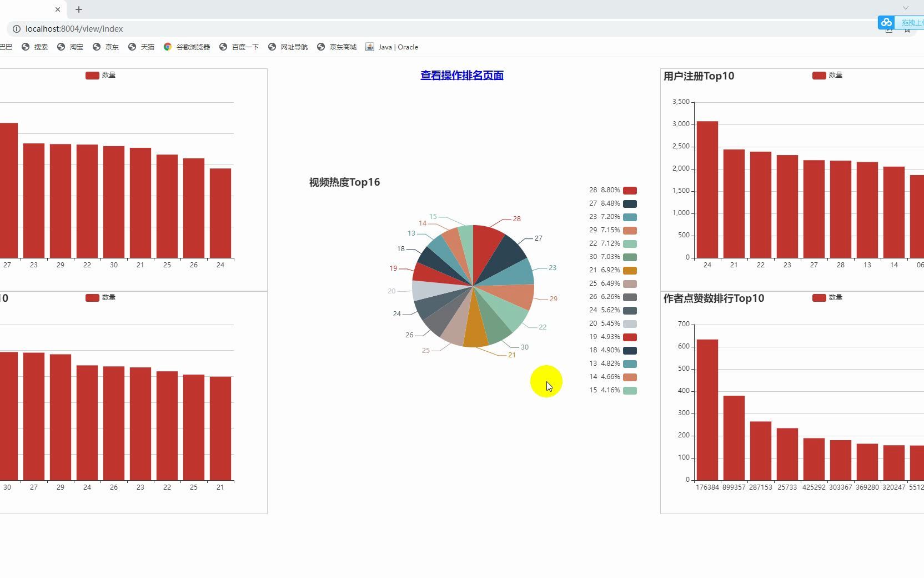Toggle pie legend entry 22 7.12%
Viewport: 924px width, 578px height.
point(613,243)
